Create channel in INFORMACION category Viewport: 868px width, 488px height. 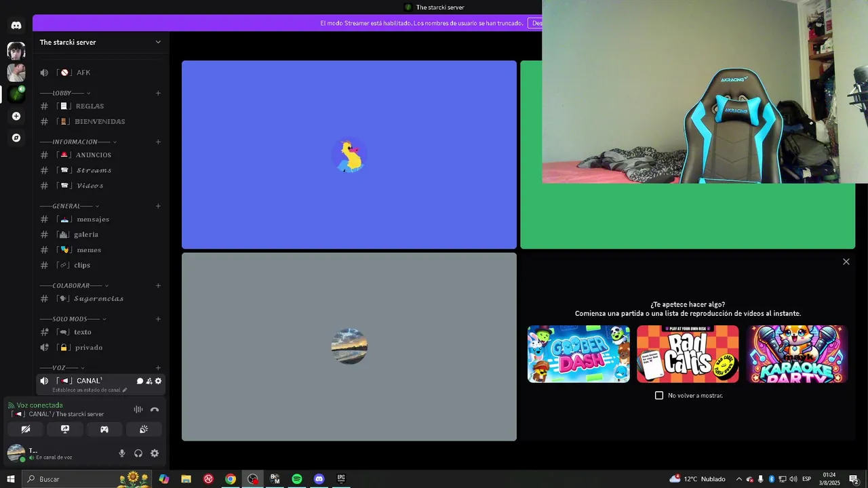pyautogui.click(x=158, y=142)
